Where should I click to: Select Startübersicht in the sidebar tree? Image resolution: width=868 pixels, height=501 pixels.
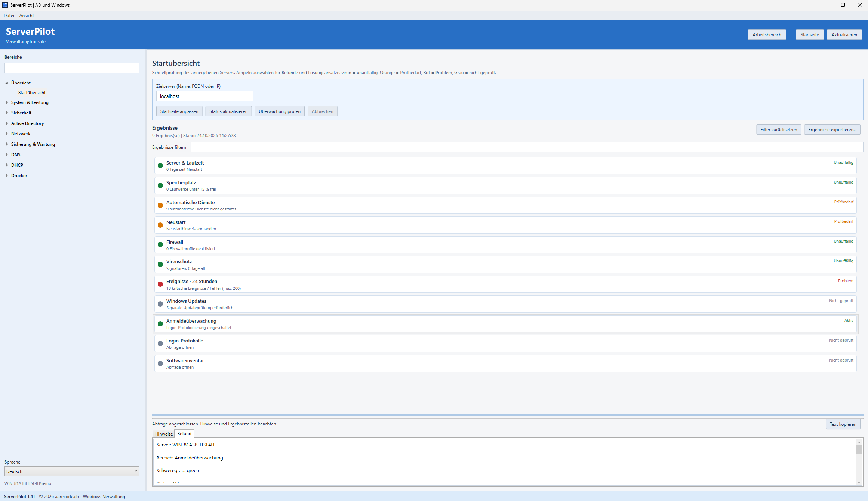pyautogui.click(x=32, y=93)
